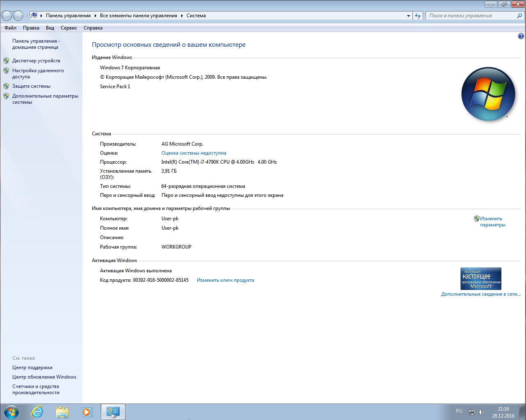The height and width of the screenshot is (420, 526).
Task: Click shield icon beside Защита системы
Action: [x=6, y=86]
